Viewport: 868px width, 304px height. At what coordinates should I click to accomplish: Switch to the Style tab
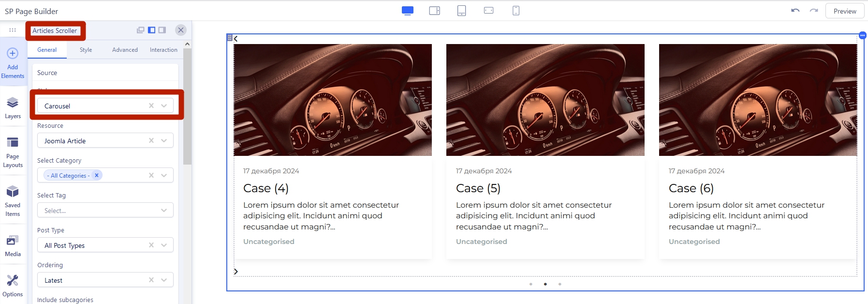86,50
